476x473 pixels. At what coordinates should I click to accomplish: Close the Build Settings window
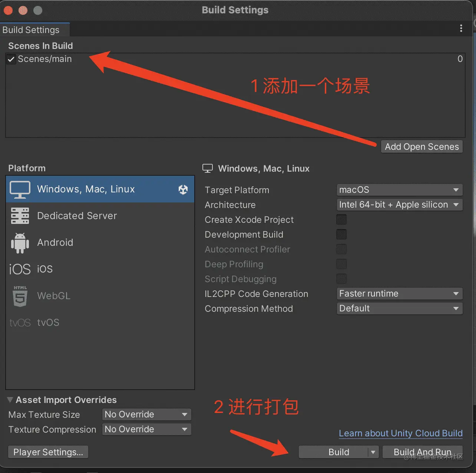pyautogui.click(x=8, y=10)
